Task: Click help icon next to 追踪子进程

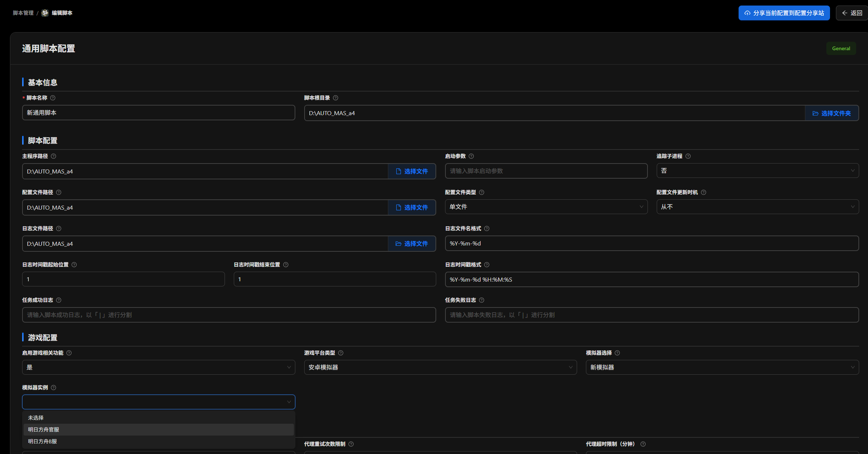Action: coord(688,156)
